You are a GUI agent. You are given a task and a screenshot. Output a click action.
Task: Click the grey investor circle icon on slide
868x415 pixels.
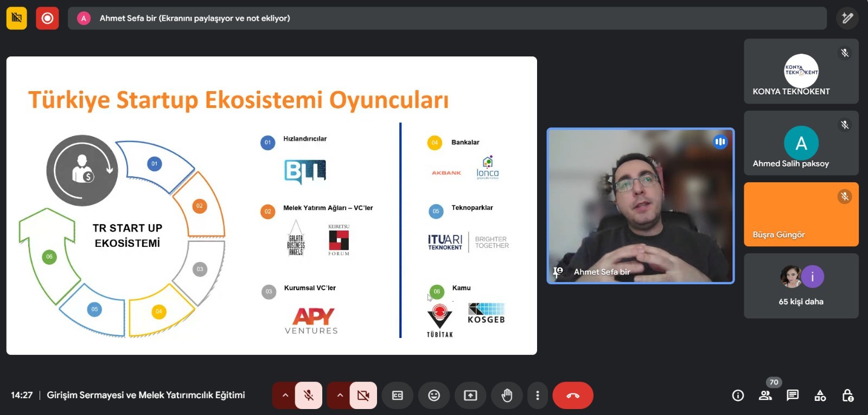click(x=82, y=170)
